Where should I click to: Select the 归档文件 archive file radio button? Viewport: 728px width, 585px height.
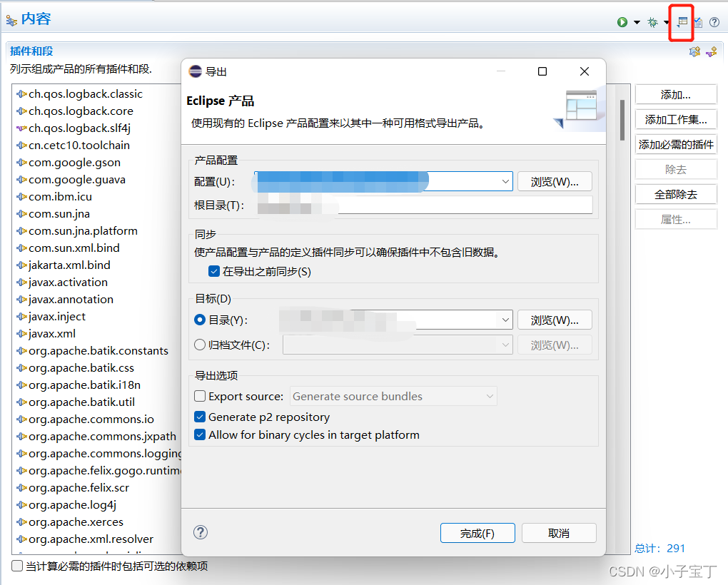tap(200, 345)
